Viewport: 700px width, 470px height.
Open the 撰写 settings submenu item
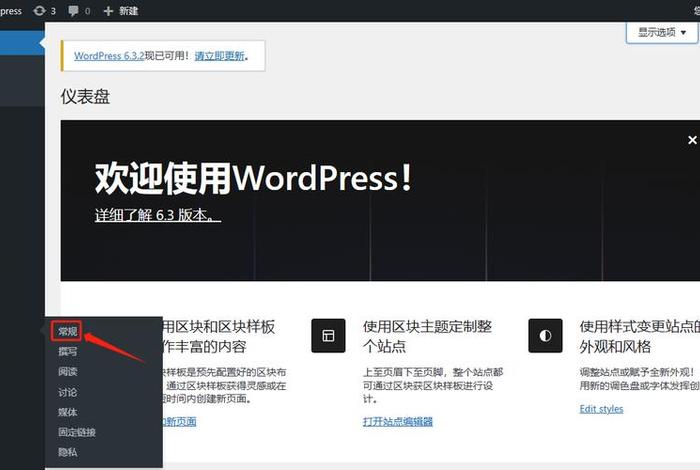[67, 351]
